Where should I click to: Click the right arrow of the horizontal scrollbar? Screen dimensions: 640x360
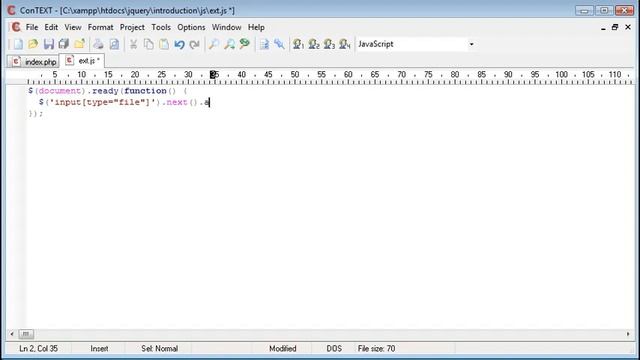pos(628,334)
